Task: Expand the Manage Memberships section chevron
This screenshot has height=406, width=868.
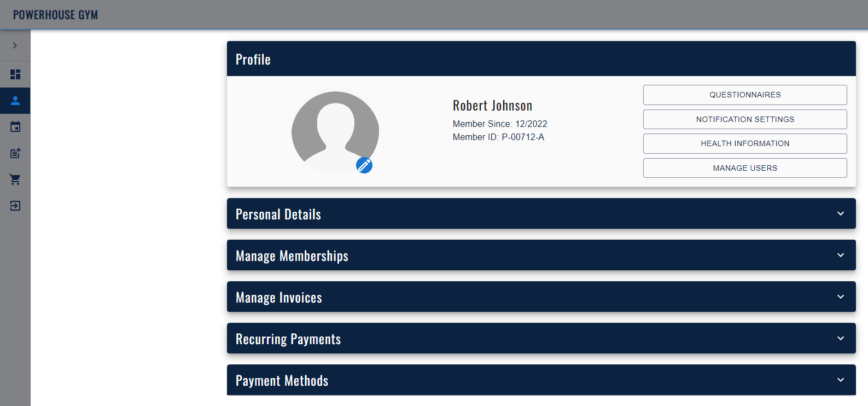Action: pyautogui.click(x=841, y=255)
